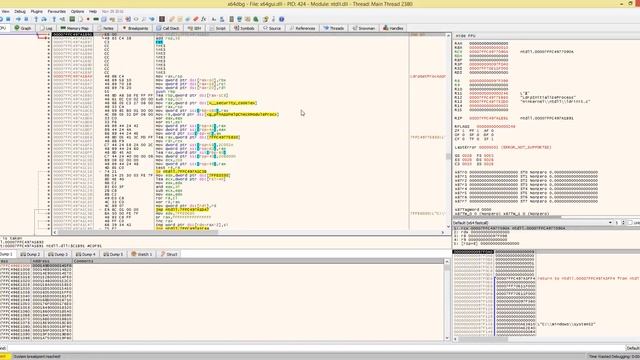
Task: Click the stack panel horizontal scrollbar
Action: (x=546, y=339)
